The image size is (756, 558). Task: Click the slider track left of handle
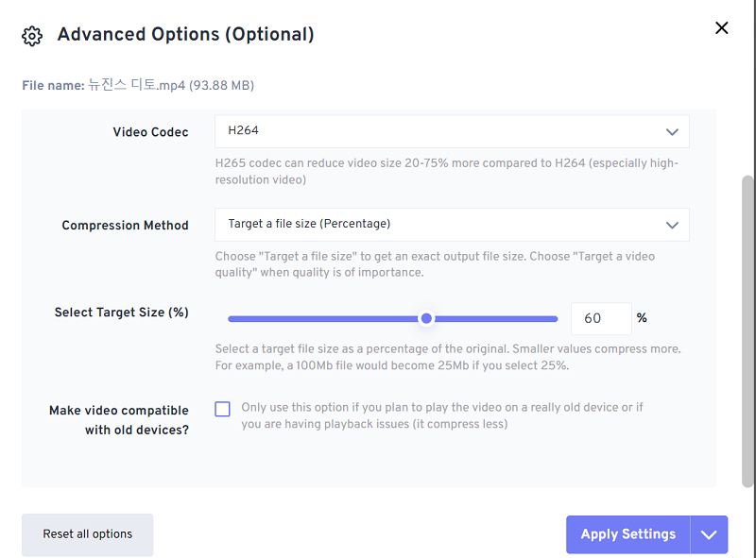click(x=321, y=318)
